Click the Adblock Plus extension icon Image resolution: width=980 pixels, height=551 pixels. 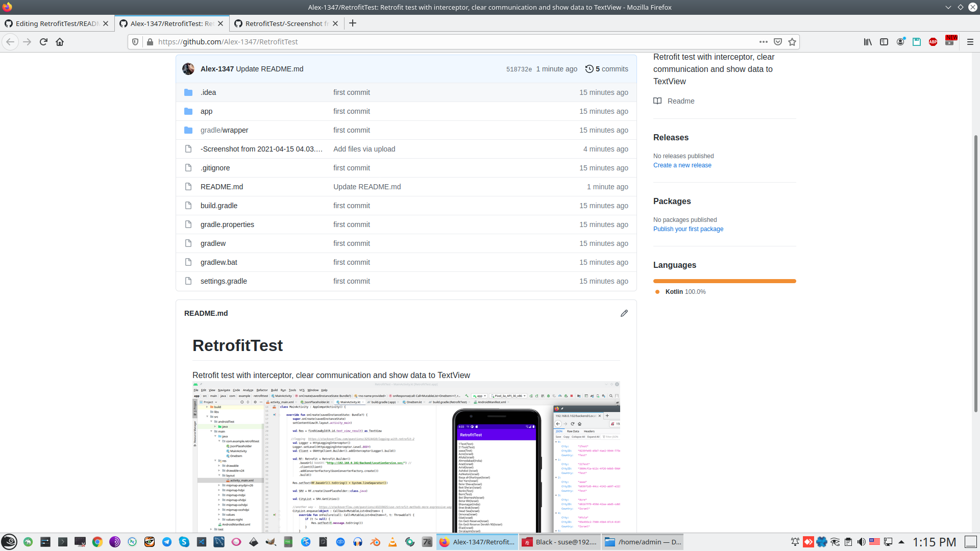(933, 42)
